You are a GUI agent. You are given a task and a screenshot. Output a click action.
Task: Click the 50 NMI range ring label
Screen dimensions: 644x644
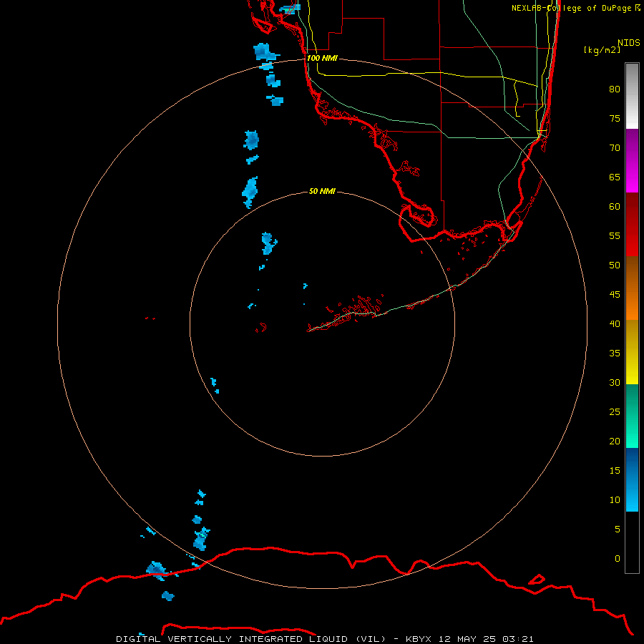click(x=322, y=191)
